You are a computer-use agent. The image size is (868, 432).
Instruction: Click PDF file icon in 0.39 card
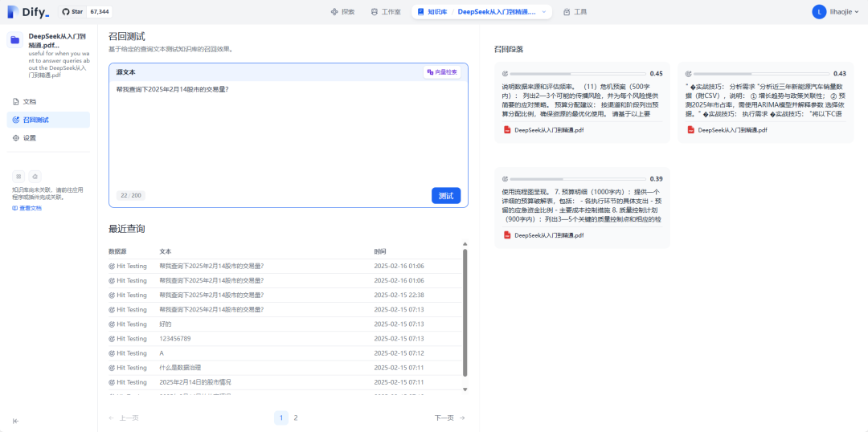click(x=506, y=235)
